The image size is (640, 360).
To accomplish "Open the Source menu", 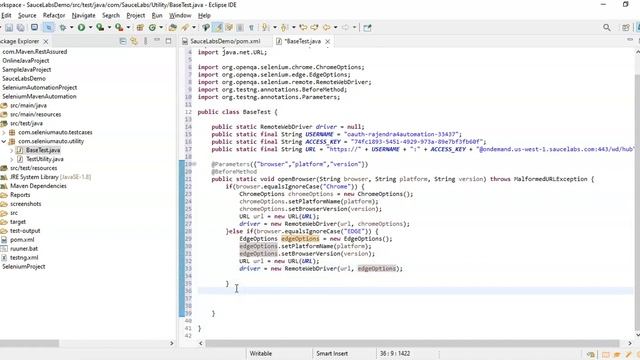I will point(27,16).
